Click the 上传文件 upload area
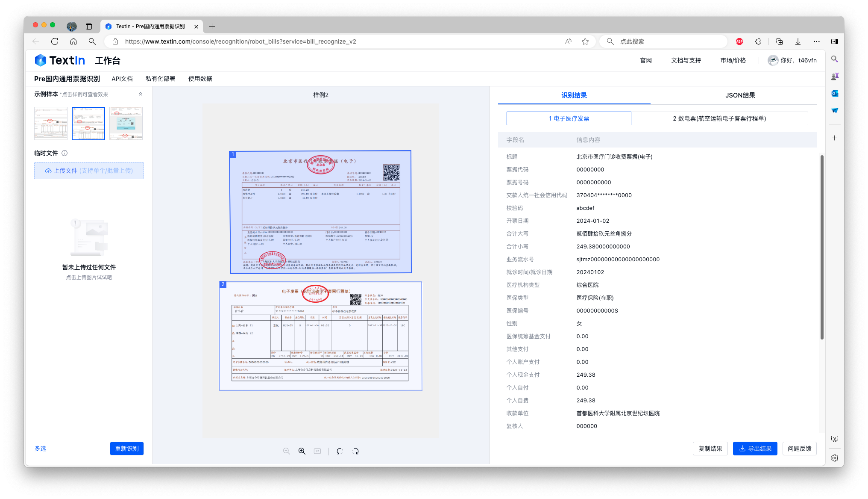Screen dimensions: 868x499 click(x=89, y=171)
